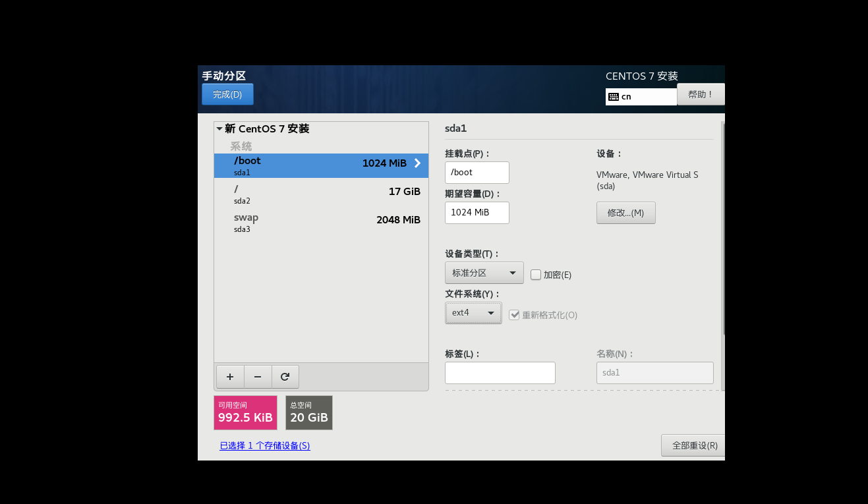
Task: Click the keyboard icon next to cn
Action: point(613,96)
